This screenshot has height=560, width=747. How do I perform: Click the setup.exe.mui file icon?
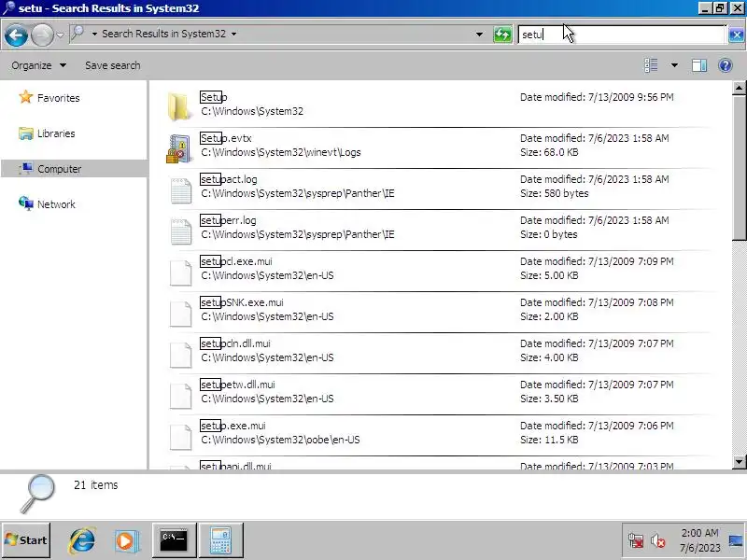pyautogui.click(x=180, y=437)
